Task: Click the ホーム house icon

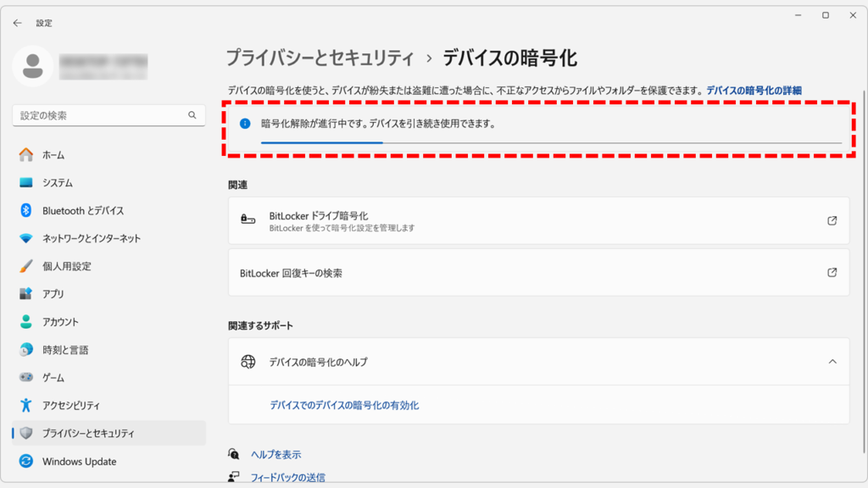Action: (x=26, y=155)
